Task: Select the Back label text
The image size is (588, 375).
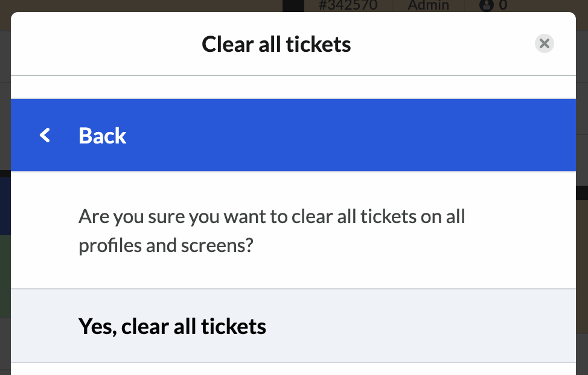Action: click(103, 136)
